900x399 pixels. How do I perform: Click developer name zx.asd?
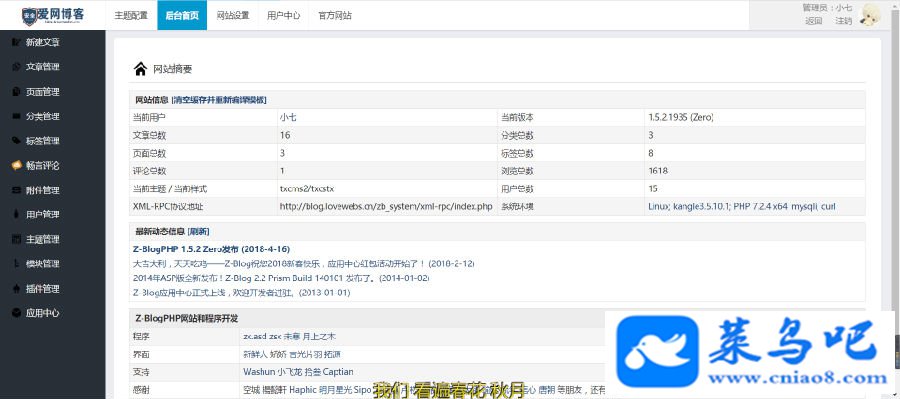click(255, 336)
